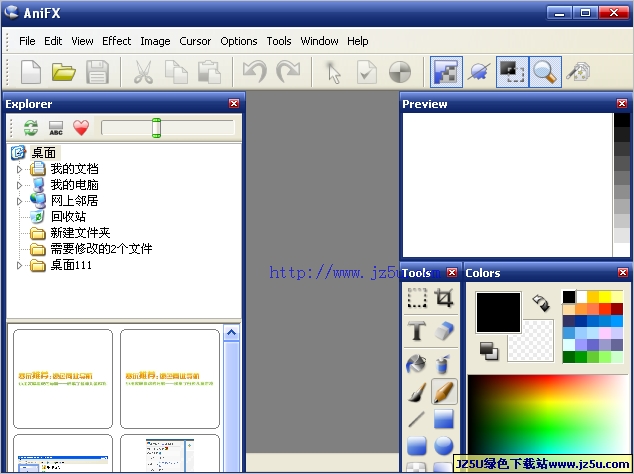
Task: Open the Options menu
Action: (239, 41)
